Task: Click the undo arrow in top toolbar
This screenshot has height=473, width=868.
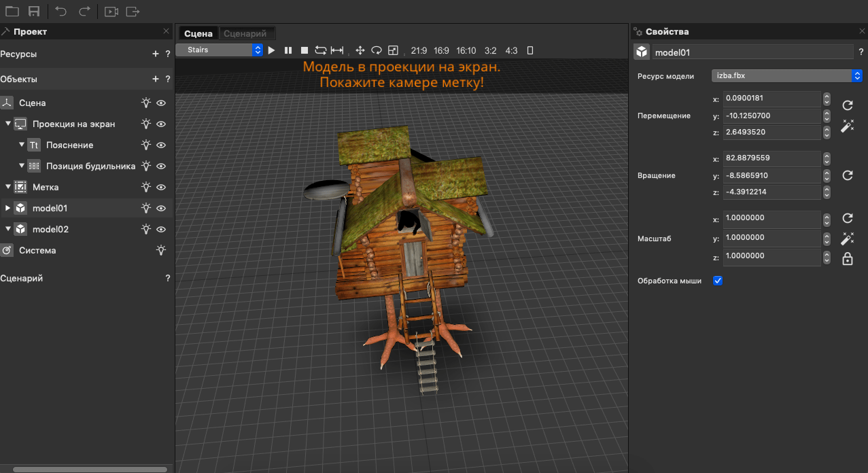Action: point(61,12)
